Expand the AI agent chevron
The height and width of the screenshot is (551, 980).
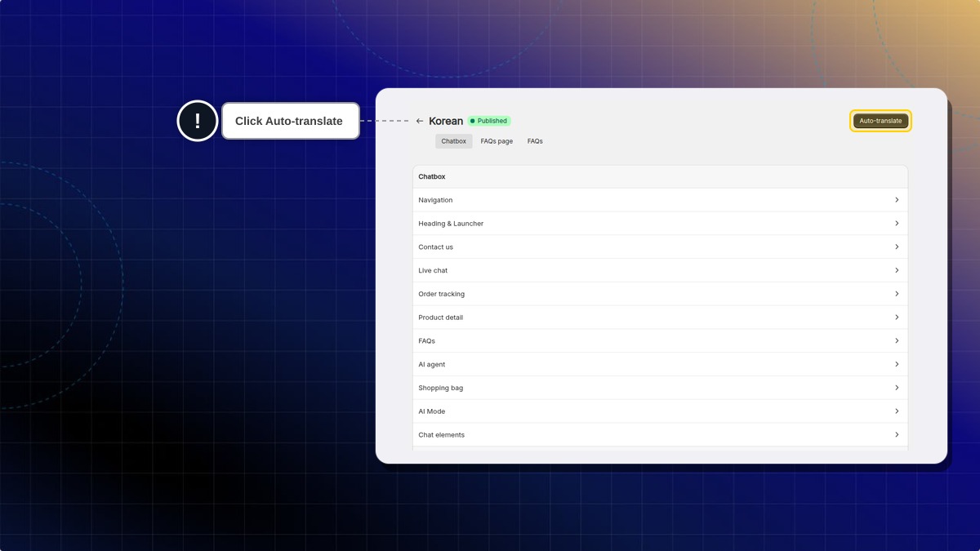coord(897,364)
